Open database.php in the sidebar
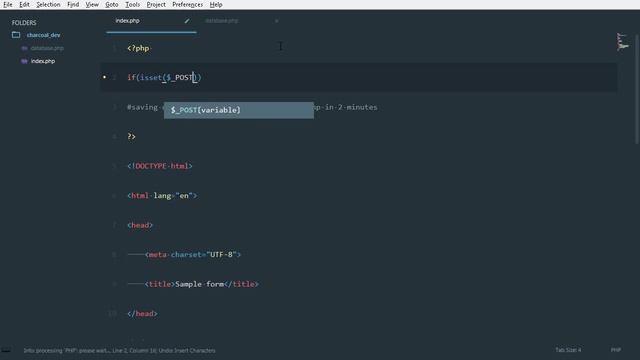Image resolution: width=640 pixels, height=360 pixels. pyautogui.click(x=47, y=48)
